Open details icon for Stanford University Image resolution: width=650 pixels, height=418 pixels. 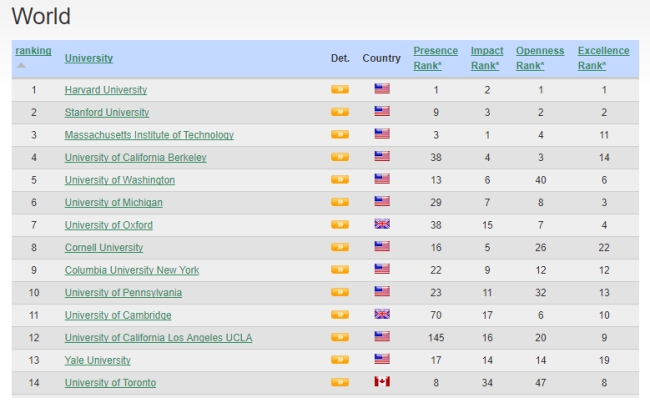(340, 112)
